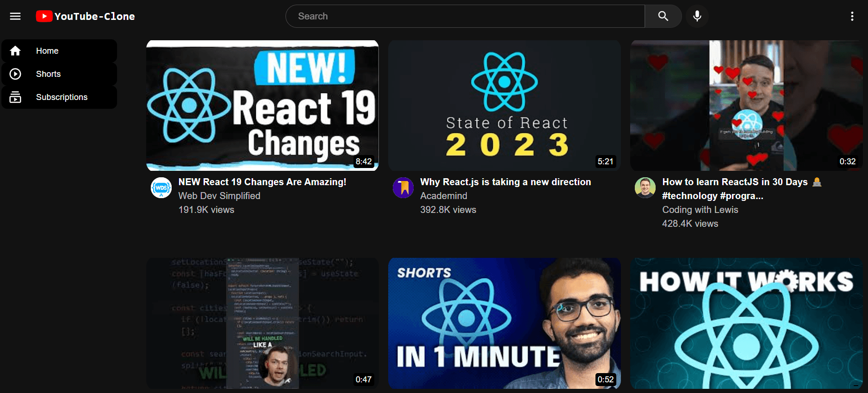This screenshot has height=393, width=868.
Task: Click the 0:32 duration badge
Action: [848, 162]
